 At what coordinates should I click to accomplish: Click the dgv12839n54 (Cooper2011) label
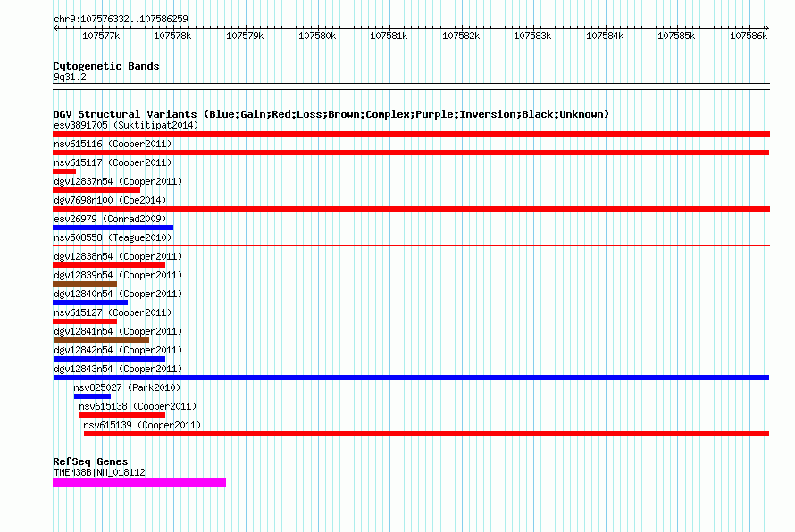[118, 275]
